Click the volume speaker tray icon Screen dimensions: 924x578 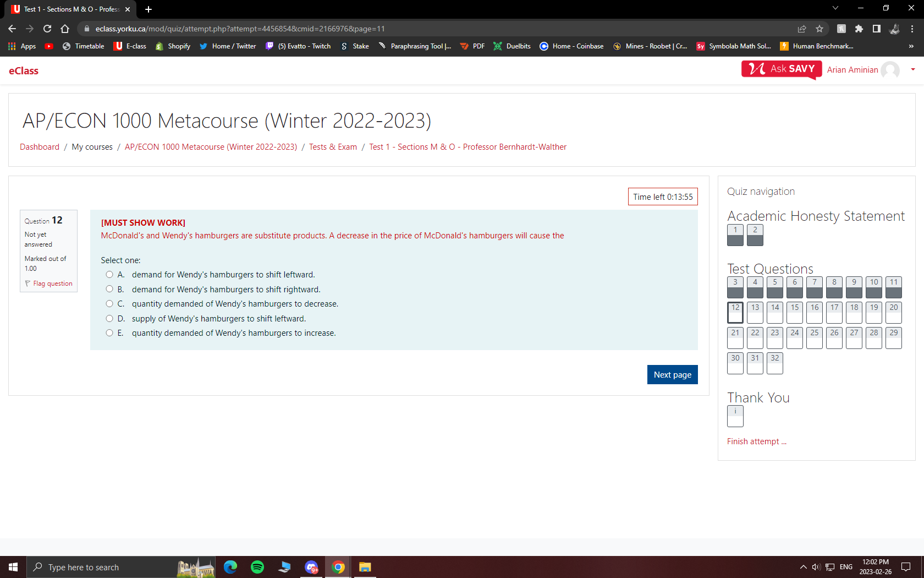816,567
